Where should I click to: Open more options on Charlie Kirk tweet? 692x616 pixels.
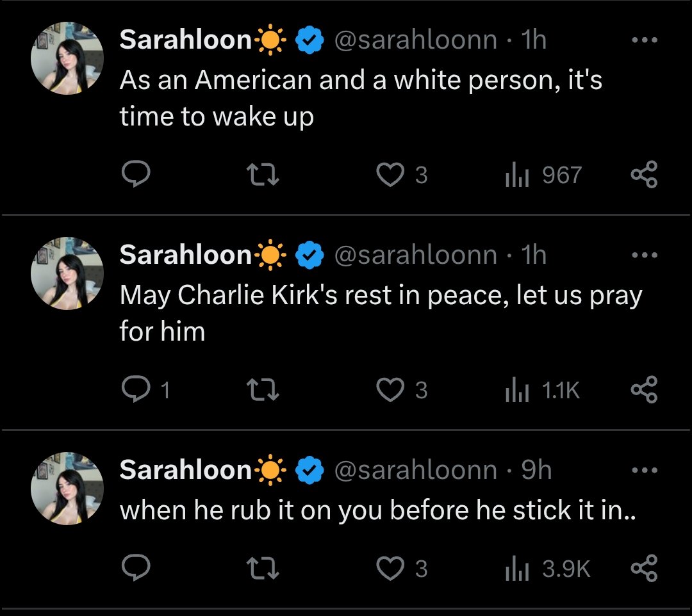click(x=645, y=255)
